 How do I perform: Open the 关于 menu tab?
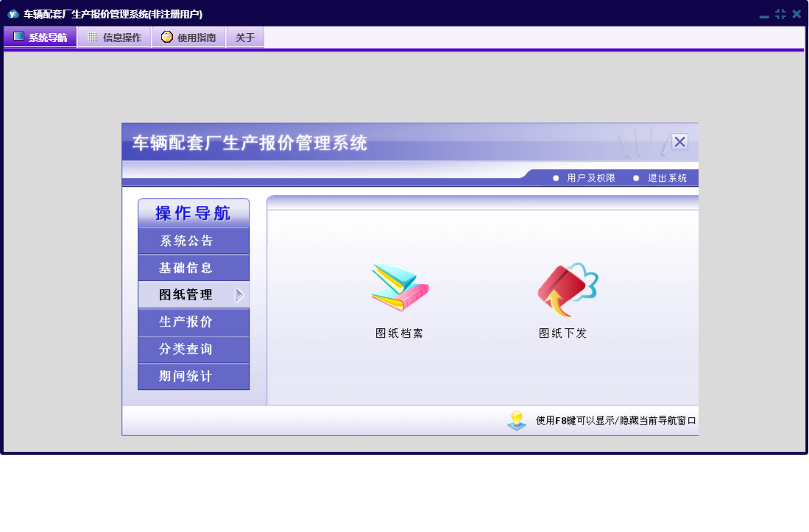pos(245,37)
